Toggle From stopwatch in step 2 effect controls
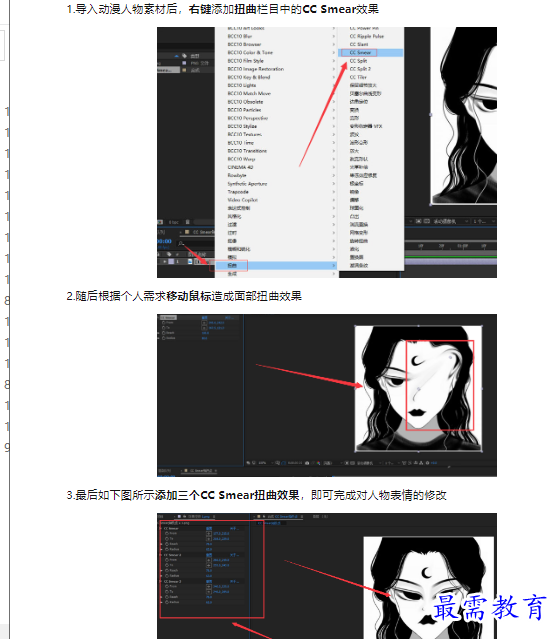Viewport: 555px width, 639px height. (163, 322)
